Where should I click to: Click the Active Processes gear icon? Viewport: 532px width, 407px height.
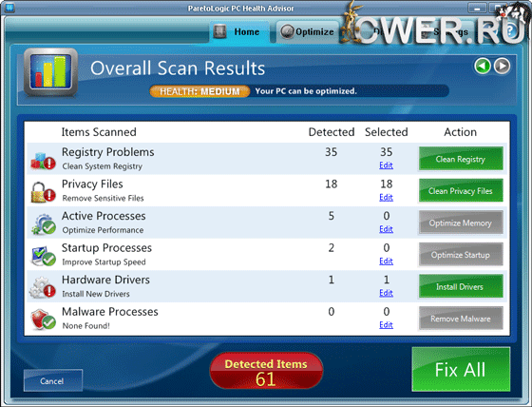44,223
